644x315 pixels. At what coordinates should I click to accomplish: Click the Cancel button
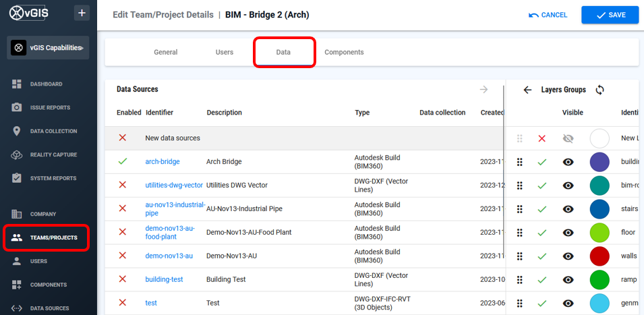tap(548, 16)
